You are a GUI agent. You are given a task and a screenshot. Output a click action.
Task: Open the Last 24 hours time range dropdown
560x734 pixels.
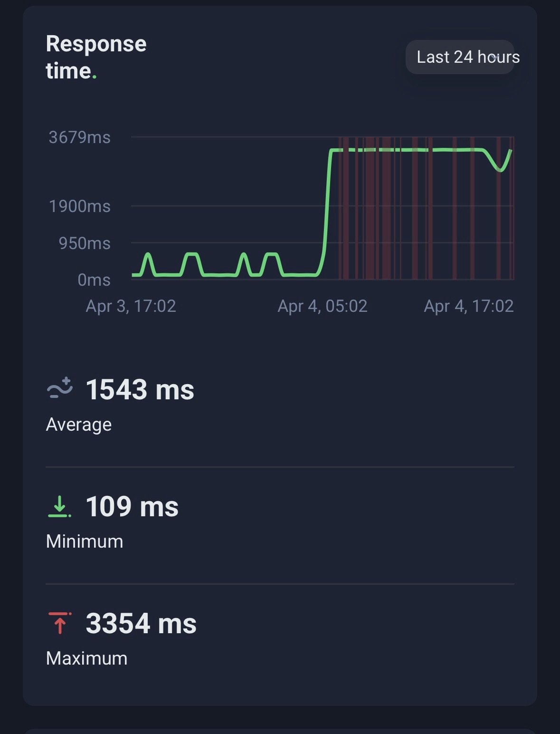tap(460, 57)
